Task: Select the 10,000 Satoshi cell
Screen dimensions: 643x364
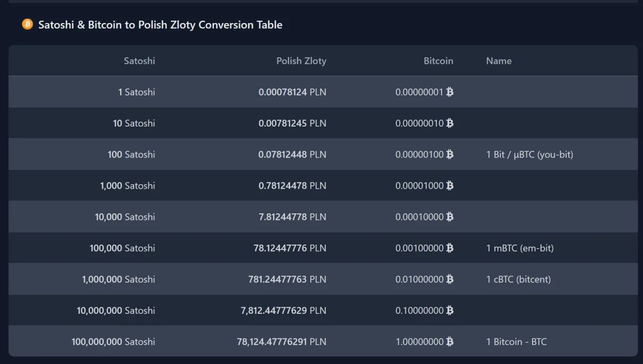Action: coord(125,216)
